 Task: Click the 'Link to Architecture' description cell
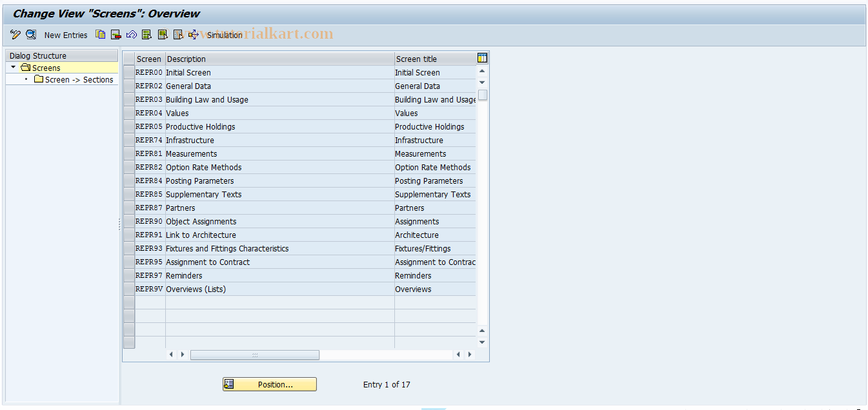point(280,235)
